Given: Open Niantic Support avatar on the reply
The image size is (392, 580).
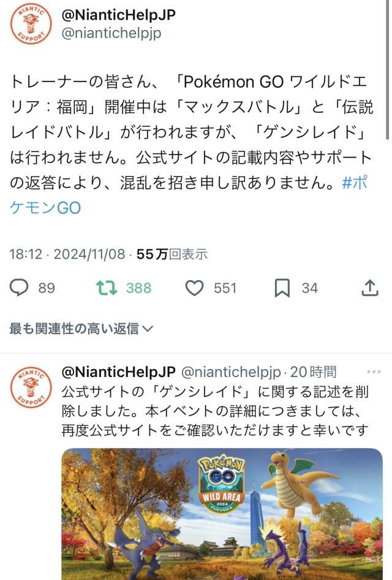Looking at the screenshot, I should (x=31, y=387).
